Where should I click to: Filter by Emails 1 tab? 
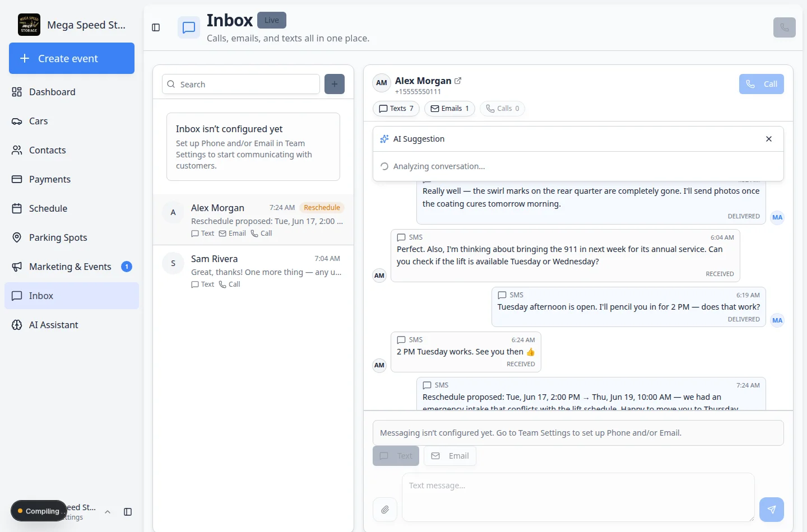tap(449, 109)
